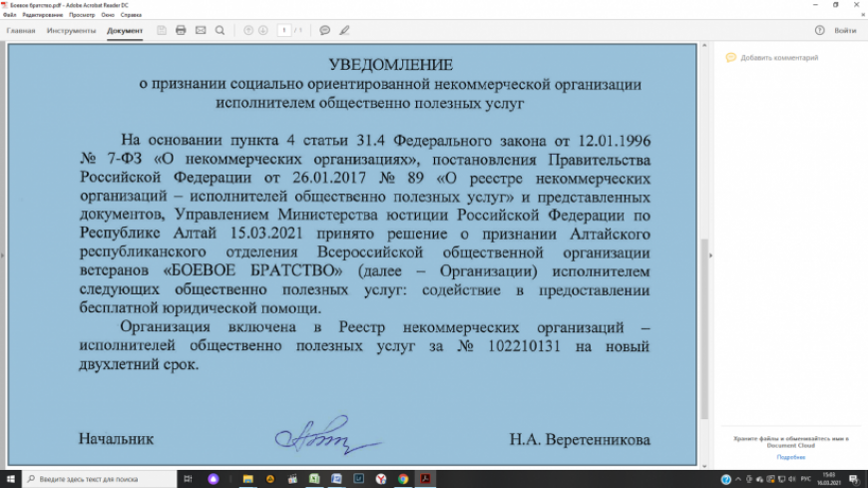Open the Excel taskbar icon
The image size is (868, 488).
pos(314,479)
